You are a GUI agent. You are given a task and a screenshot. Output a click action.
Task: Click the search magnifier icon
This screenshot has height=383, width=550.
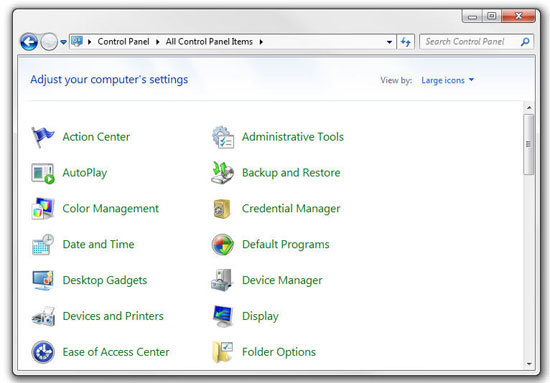point(525,42)
